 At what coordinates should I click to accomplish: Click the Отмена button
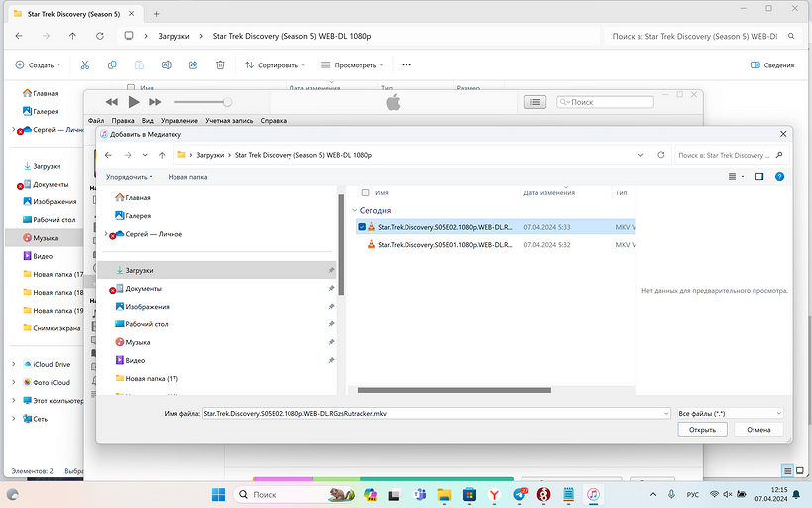coord(758,430)
